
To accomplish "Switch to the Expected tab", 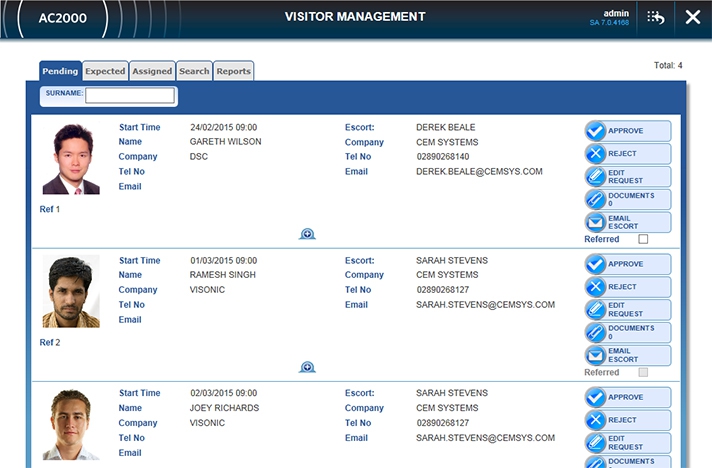I will (105, 71).
